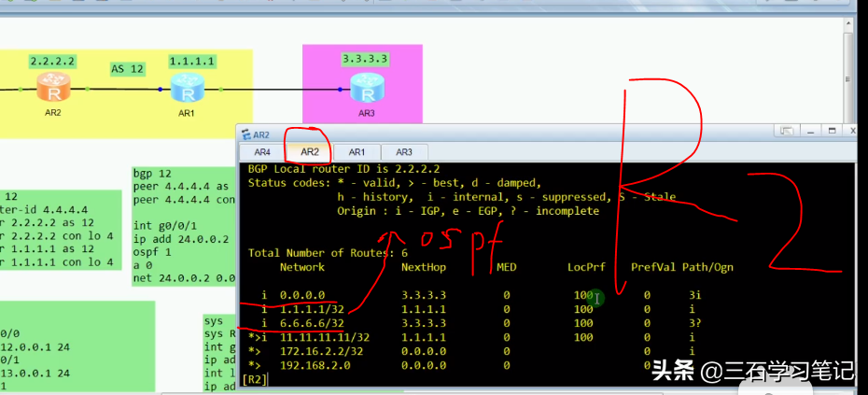Click 'r 1.1.1.1 con lo 4' in the left note
The height and width of the screenshot is (395, 868).
coord(56,262)
